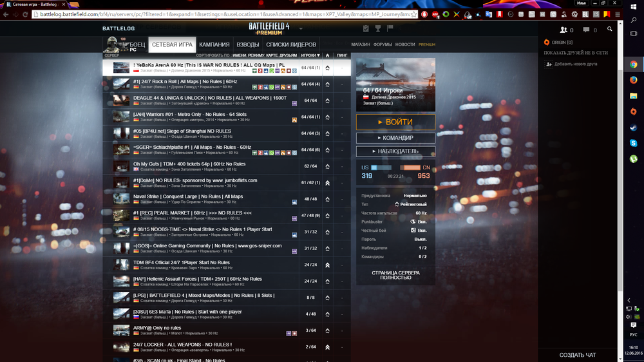Screen dimensions: 644x362
Task: Select the #1 [REC] PEARL MARKET server
Action: [227, 216]
